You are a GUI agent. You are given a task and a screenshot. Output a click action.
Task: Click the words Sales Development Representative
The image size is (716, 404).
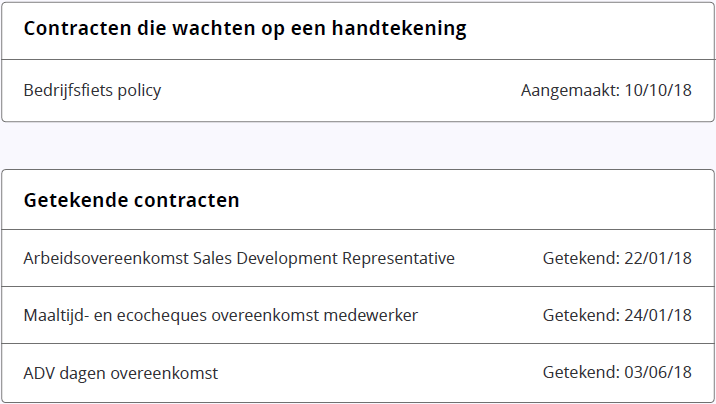click(324, 258)
